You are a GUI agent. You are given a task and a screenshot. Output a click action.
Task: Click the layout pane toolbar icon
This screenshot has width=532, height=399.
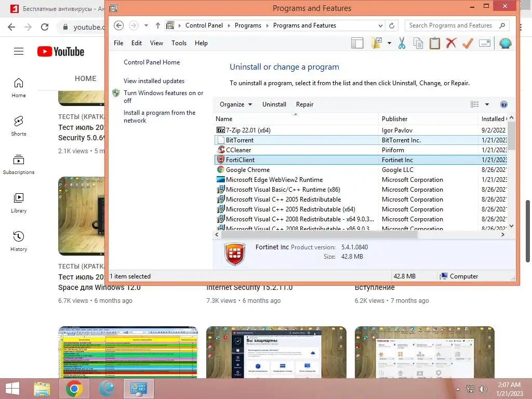click(x=357, y=43)
